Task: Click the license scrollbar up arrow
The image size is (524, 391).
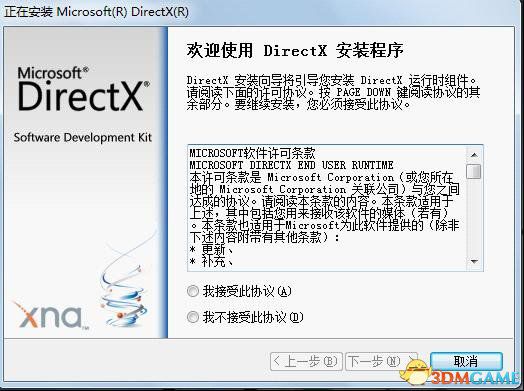Action: pos(474,155)
